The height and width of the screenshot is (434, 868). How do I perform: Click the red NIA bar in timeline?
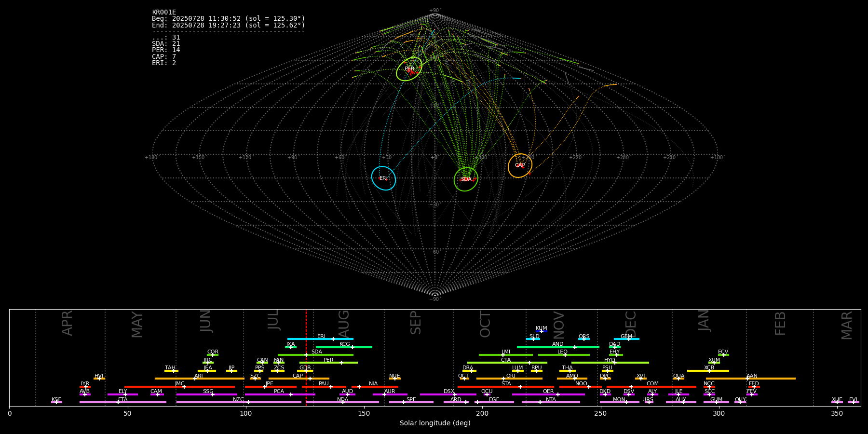point(375,387)
